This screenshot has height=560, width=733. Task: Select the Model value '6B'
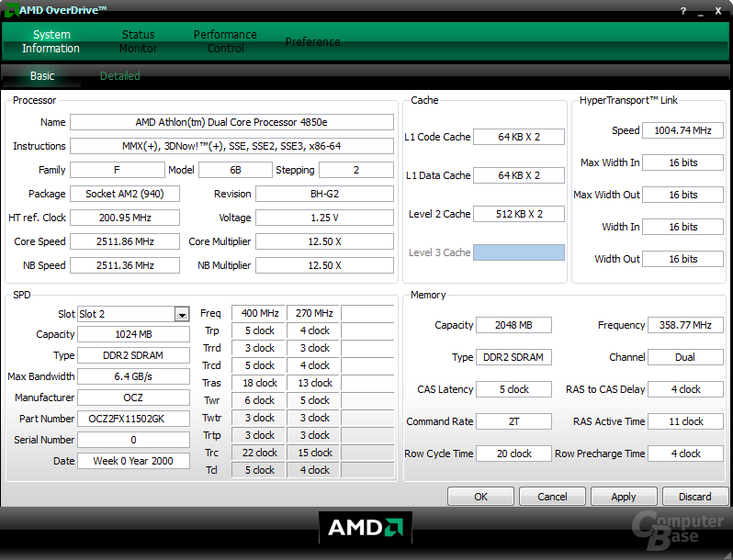235,170
